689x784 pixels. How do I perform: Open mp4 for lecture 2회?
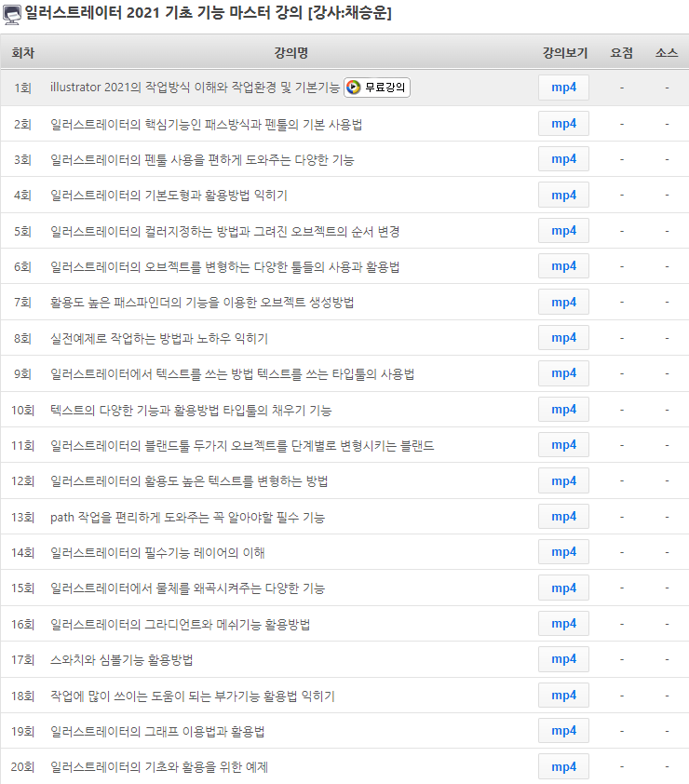coord(563,124)
